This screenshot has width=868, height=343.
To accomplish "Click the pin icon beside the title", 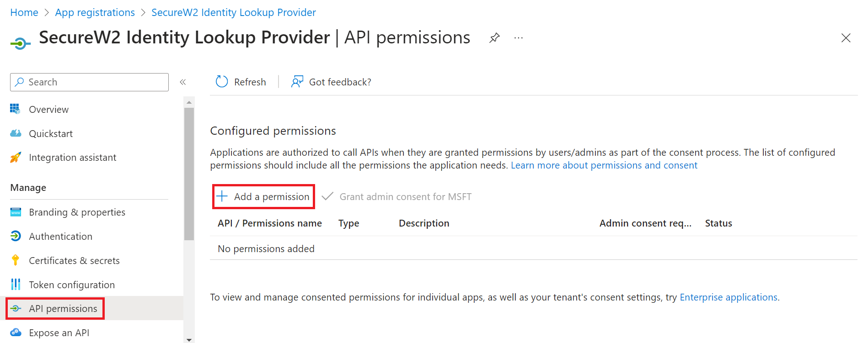I will click(494, 38).
